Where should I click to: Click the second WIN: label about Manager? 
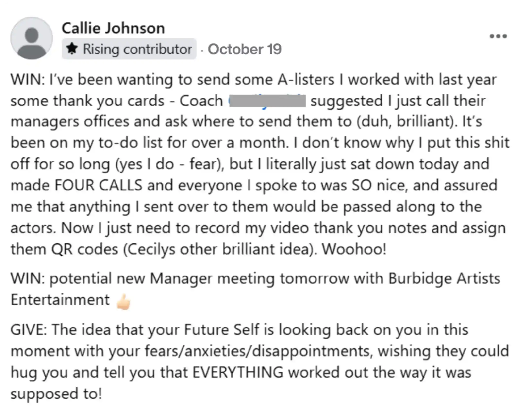tap(28, 278)
